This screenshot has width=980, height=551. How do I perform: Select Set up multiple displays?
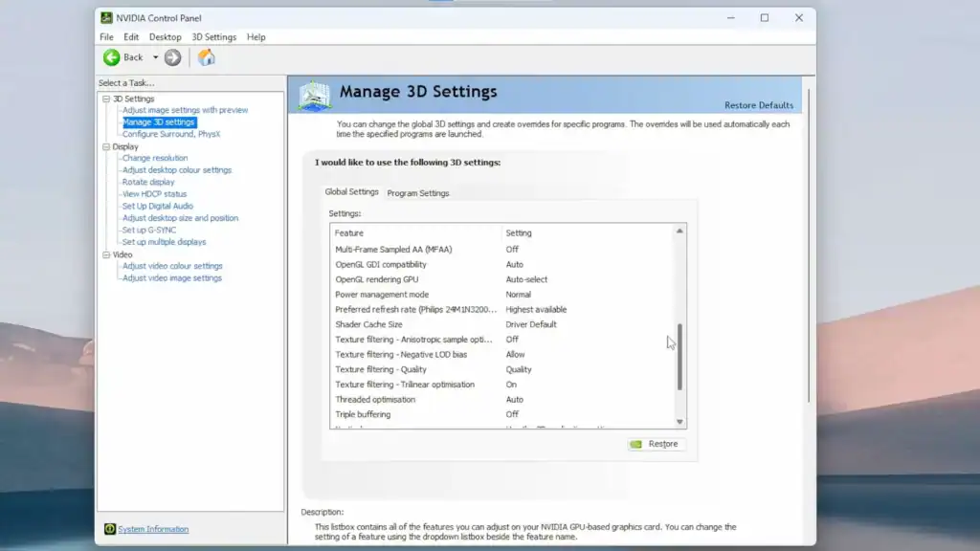point(164,242)
